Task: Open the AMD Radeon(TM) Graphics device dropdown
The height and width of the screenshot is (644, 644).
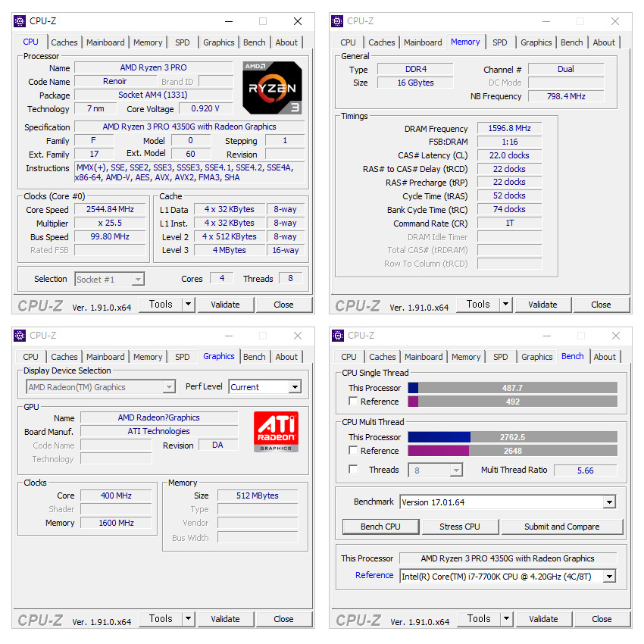Action: [x=169, y=387]
